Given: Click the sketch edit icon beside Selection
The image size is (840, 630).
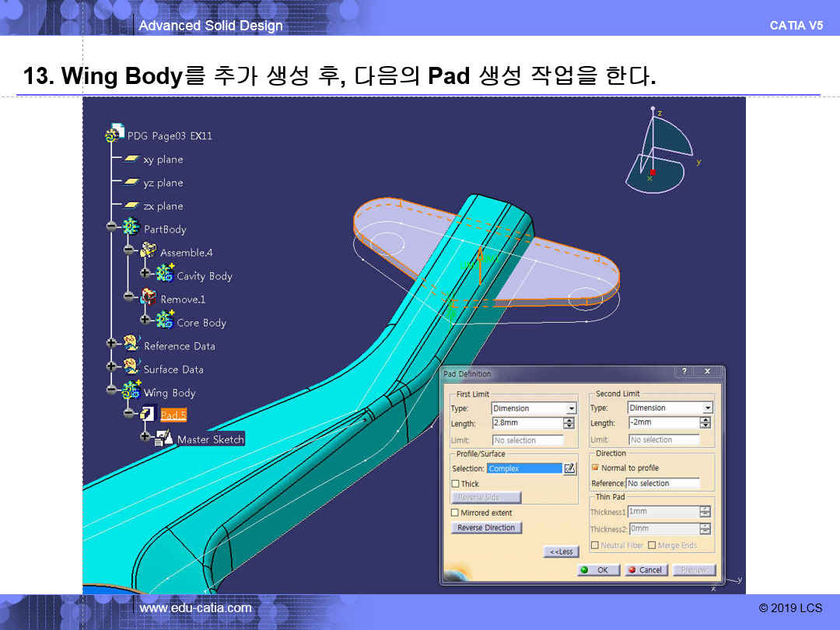Looking at the screenshot, I should (569, 468).
